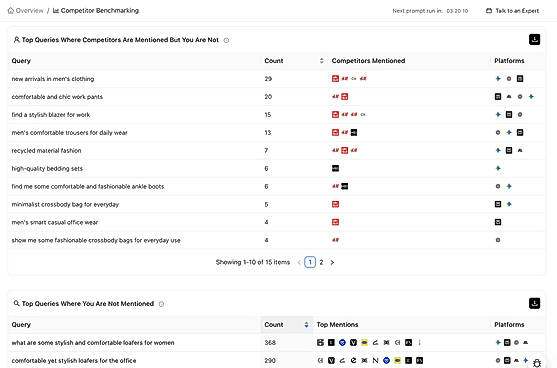Click the black competitor logo in men's comfortable trousers row
Viewport: 557px width, 368px height.
click(354, 132)
